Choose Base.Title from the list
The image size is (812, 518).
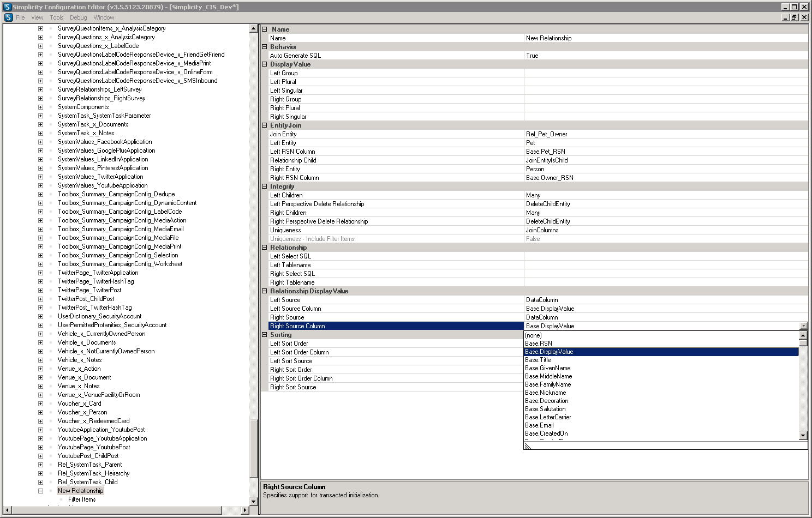click(661, 360)
